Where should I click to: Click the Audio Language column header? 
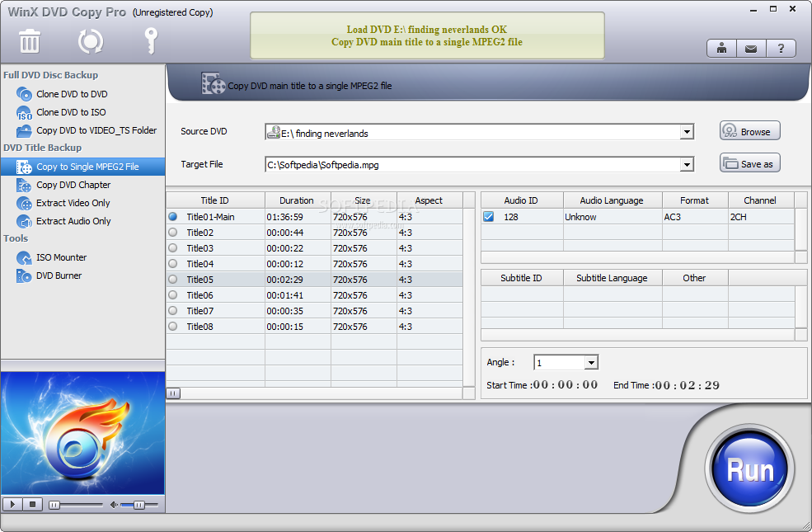613,200
